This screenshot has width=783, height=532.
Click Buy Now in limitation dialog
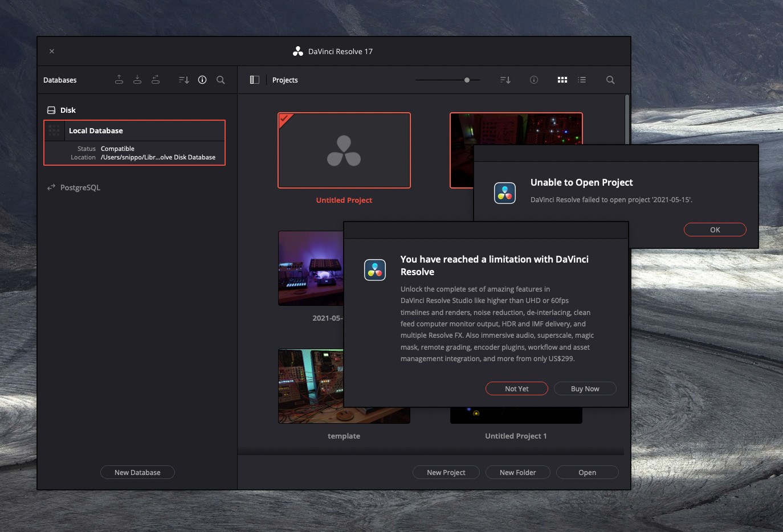pyautogui.click(x=585, y=388)
